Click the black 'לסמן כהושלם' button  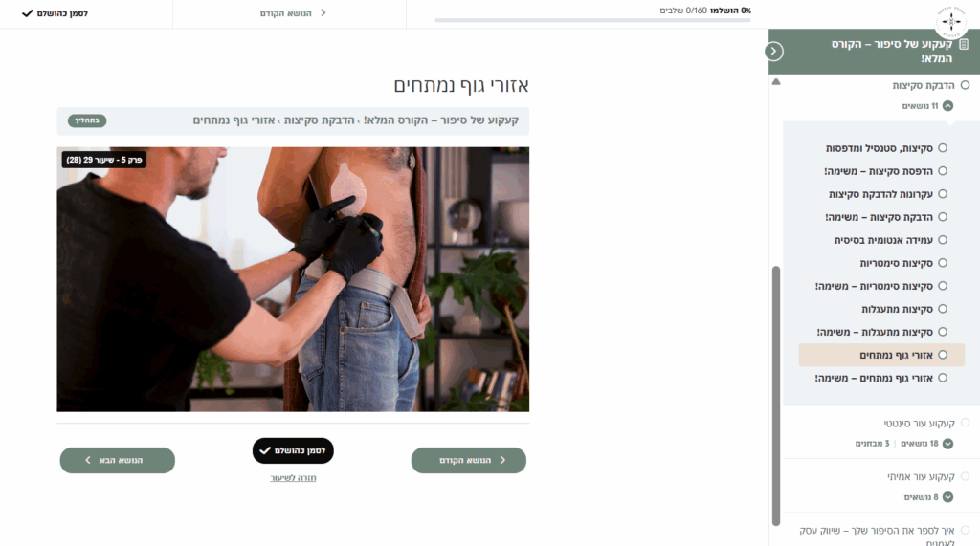[293, 450]
